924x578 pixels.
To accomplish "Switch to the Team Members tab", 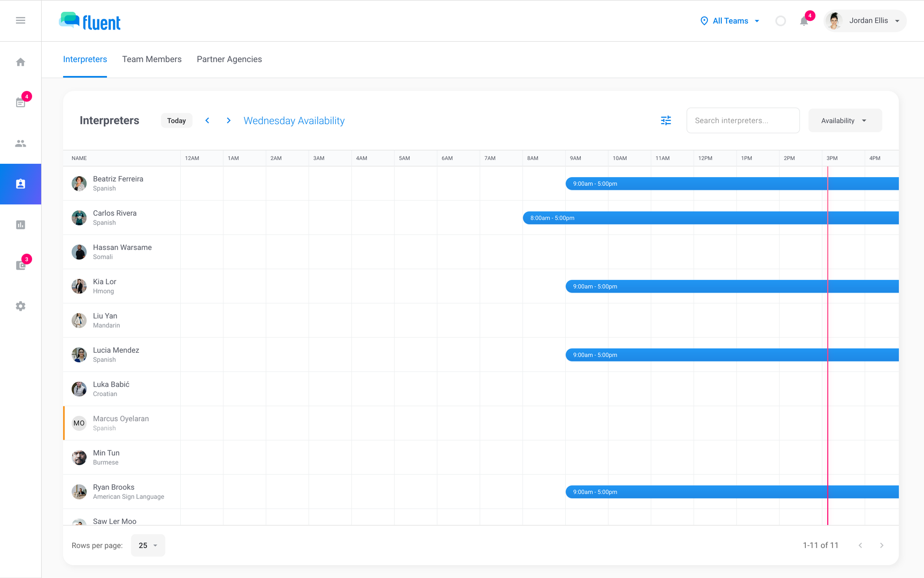I will tap(152, 59).
